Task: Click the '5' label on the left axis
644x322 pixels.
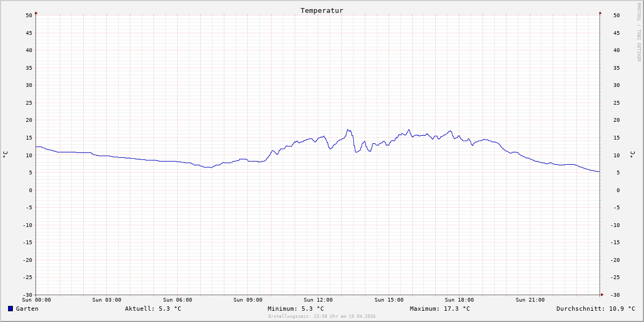Action: (31, 173)
